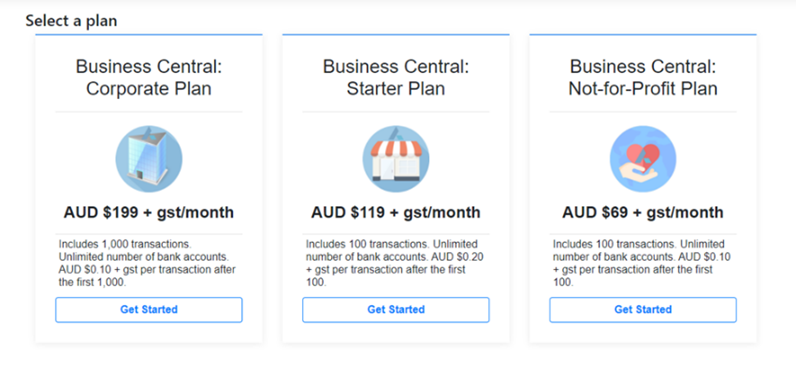Click the Not-for-Profit Plan transaction details text
The image size is (796, 368).
point(642,263)
